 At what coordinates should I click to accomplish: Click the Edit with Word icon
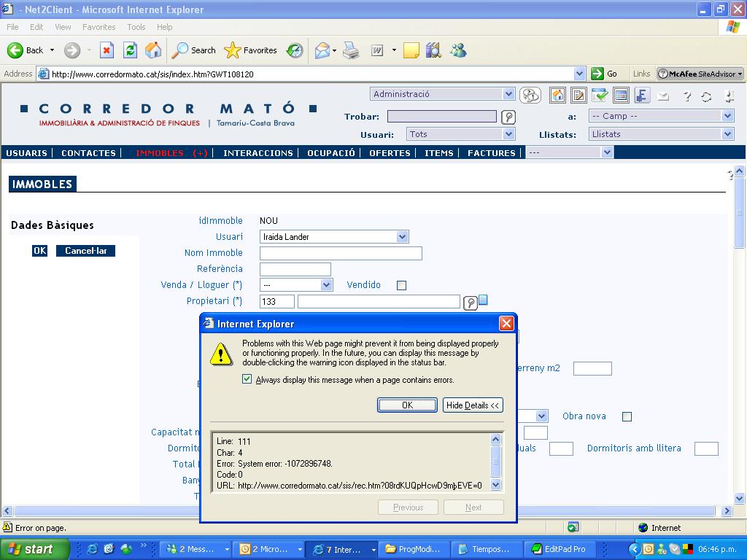click(x=377, y=50)
